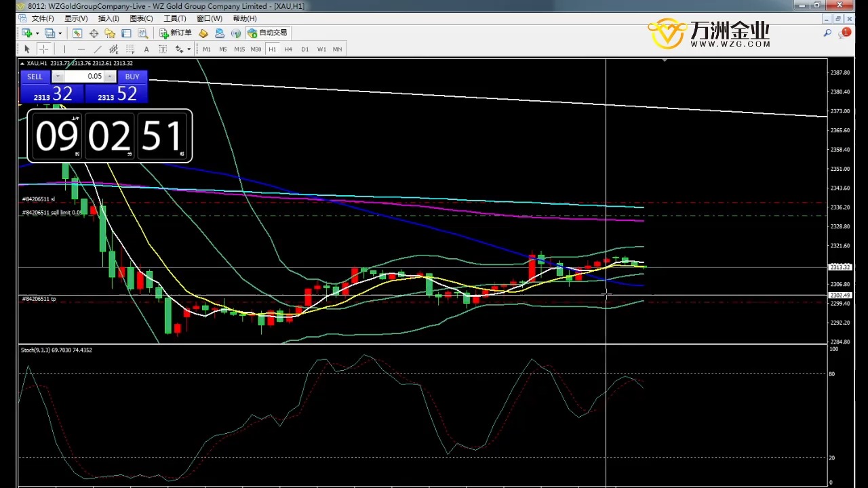Click the #84206511 sell limit order label
868x488 pixels.
tap(52, 212)
